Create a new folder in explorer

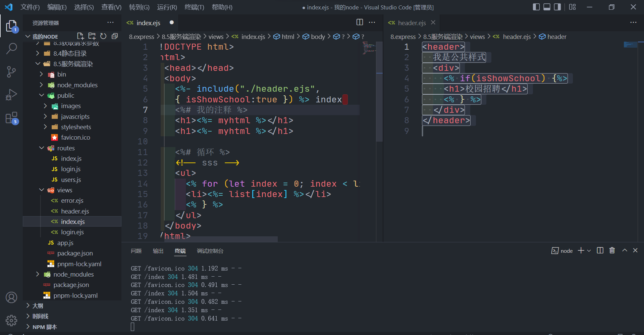point(92,36)
